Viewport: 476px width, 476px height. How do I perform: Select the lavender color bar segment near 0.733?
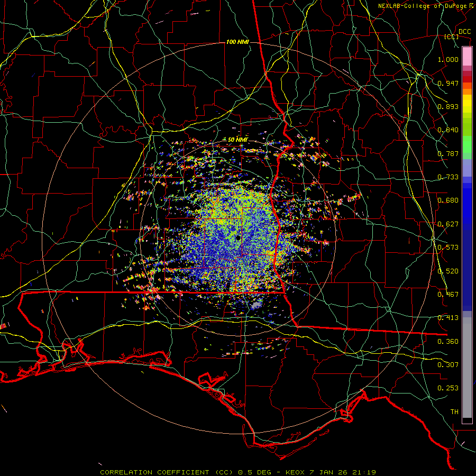tap(467, 168)
